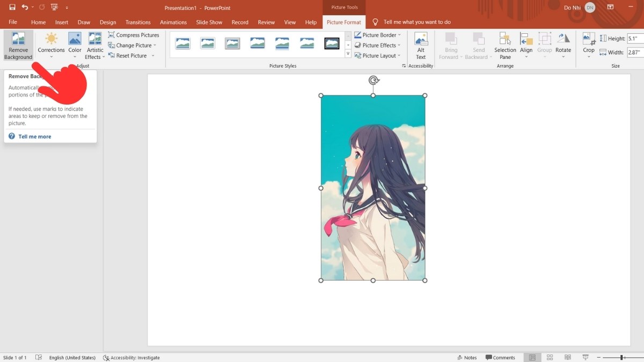This screenshot has width=644, height=362.
Task: Click the greyed-out Redo icon
Action: [x=42, y=8]
